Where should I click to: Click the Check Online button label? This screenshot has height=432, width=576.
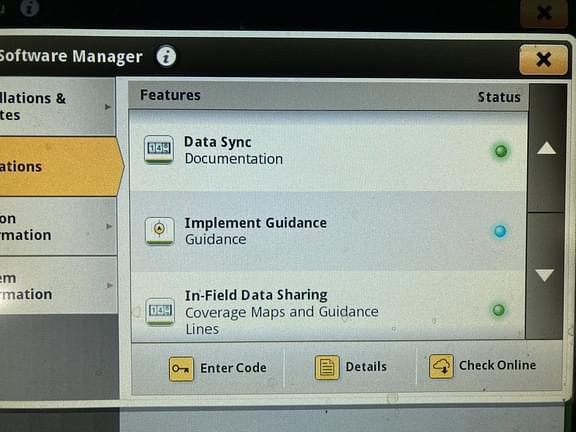click(497, 365)
